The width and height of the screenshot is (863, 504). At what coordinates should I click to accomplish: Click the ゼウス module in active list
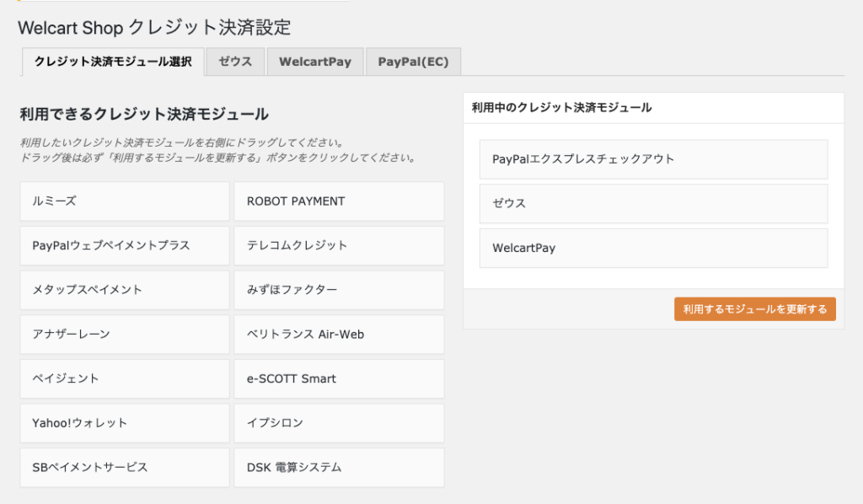(653, 204)
